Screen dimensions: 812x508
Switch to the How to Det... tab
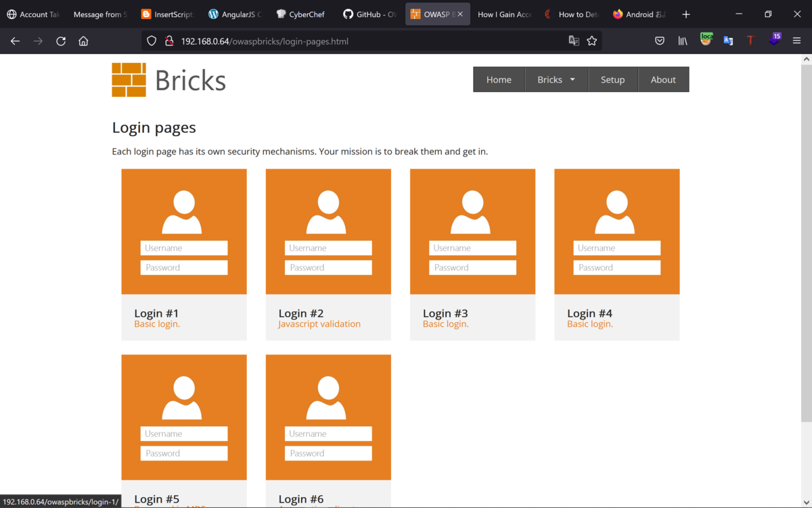tap(572, 14)
